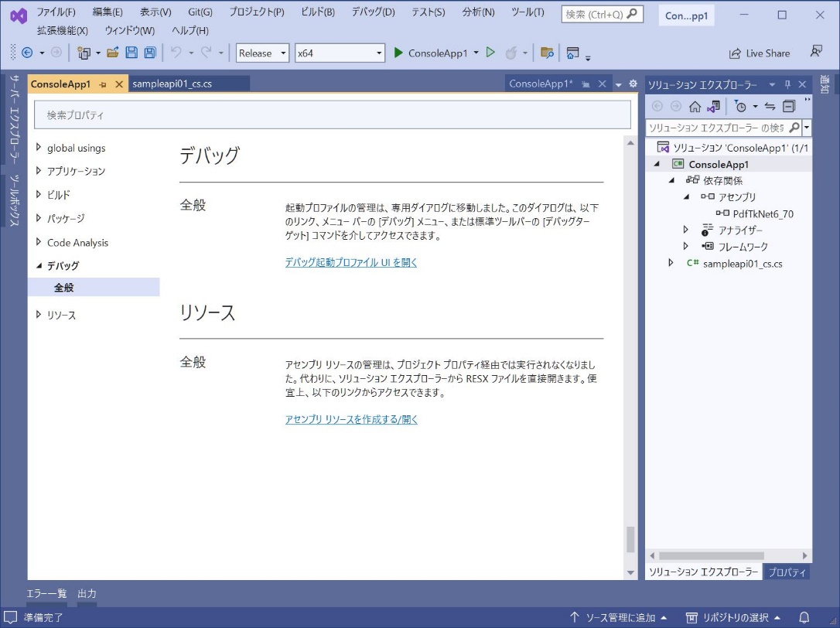The height and width of the screenshot is (628, 840).
Task: Expand the アナライザー node in the tree
Action: point(685,230)
